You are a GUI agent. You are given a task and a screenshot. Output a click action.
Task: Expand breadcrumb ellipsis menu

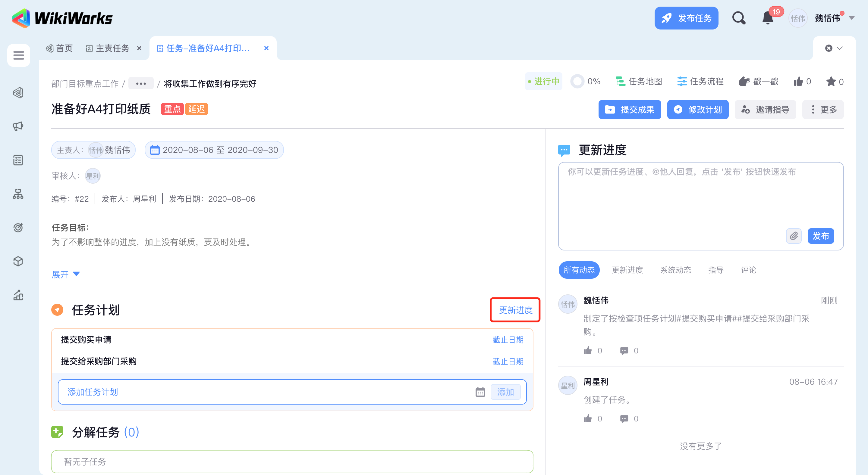tap(141, 83)
